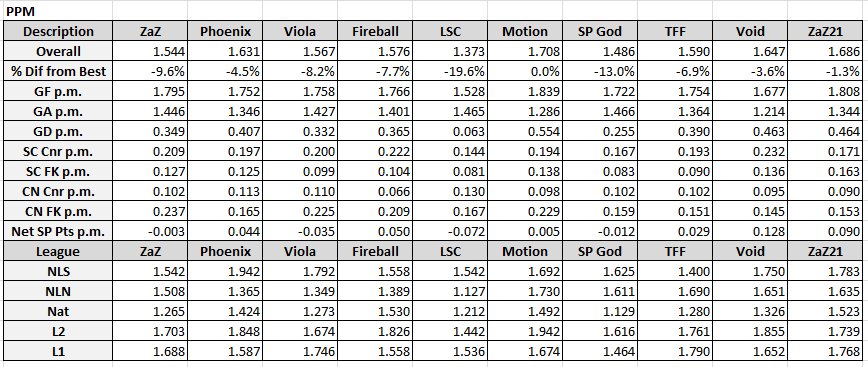
Task: Select ZaZ21's GD p.m. value 0.464
Action: [x=825, y=131]
